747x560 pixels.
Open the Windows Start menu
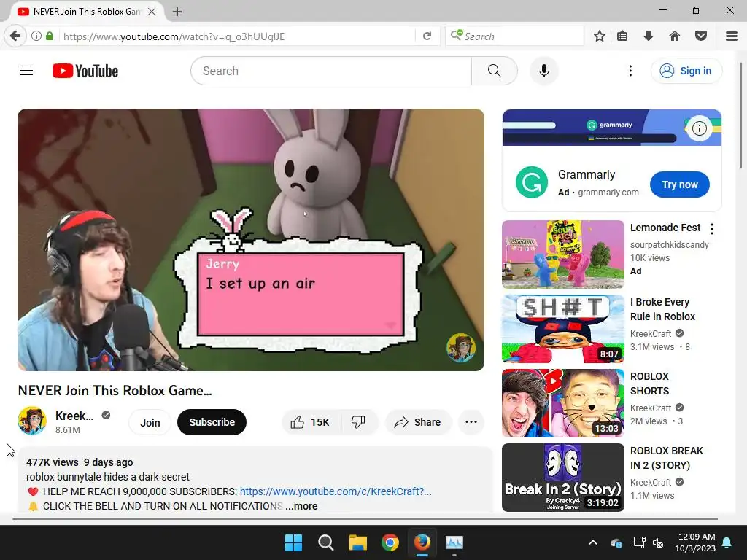(293, 542)
